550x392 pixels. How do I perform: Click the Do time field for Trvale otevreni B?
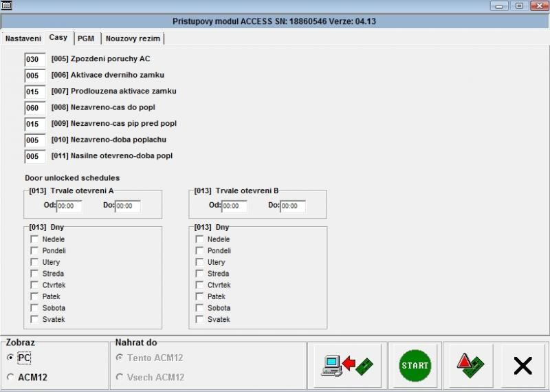click(293, 206)
